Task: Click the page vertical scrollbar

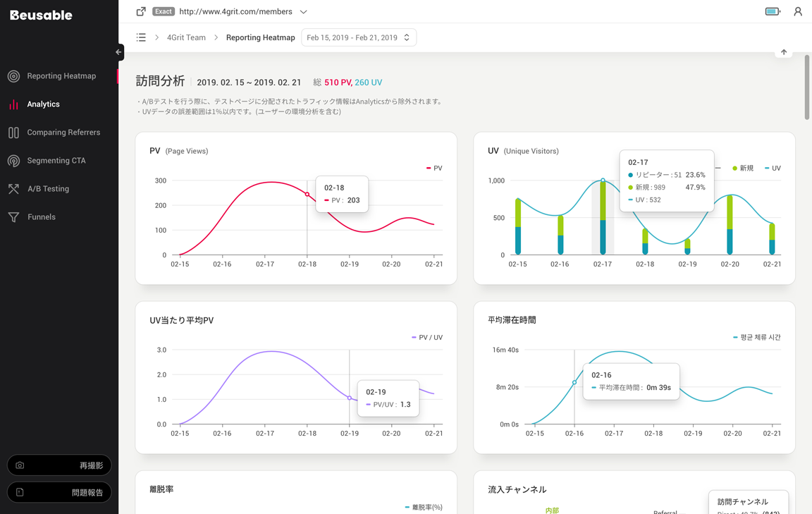Action: [x=807, y=87]
